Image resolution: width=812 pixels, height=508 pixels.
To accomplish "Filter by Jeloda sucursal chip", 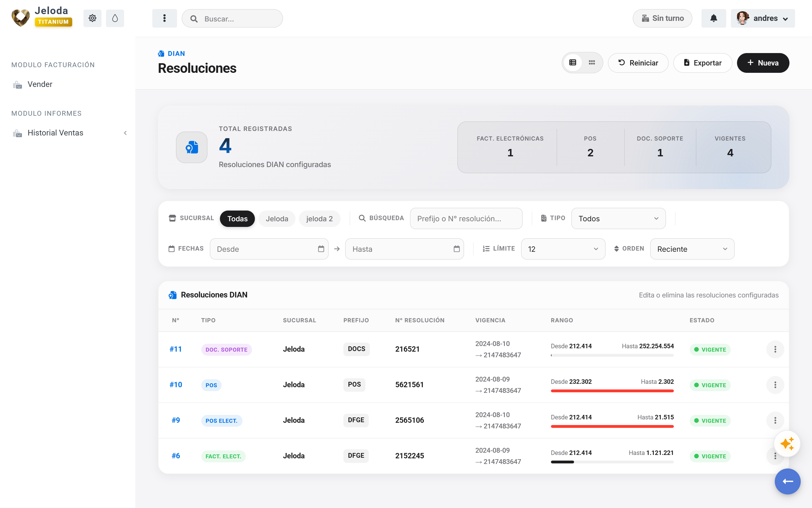I will [277, 219].
